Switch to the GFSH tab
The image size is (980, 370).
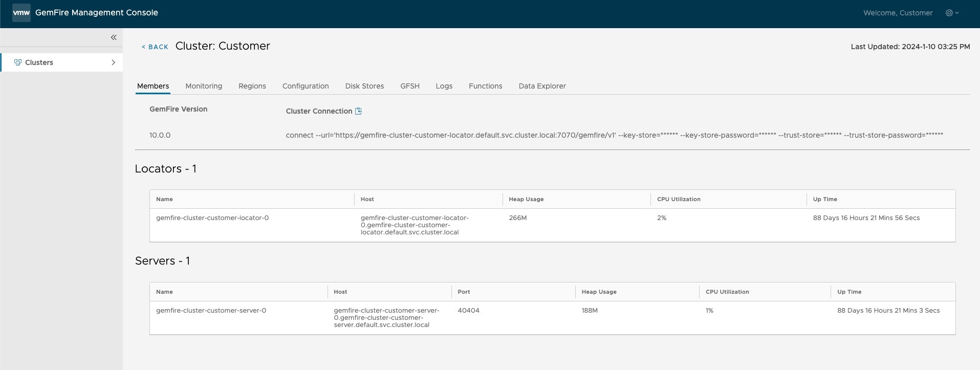point(410,86)
